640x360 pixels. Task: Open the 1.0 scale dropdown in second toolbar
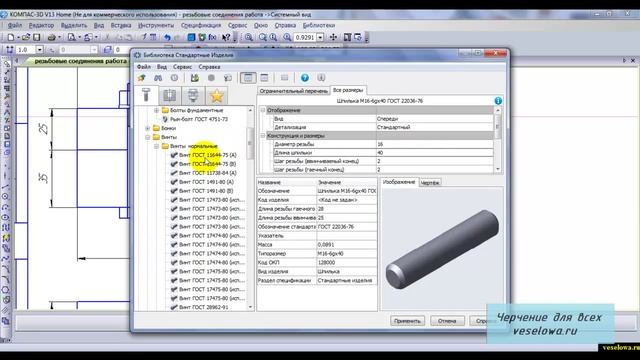point(40,50)
